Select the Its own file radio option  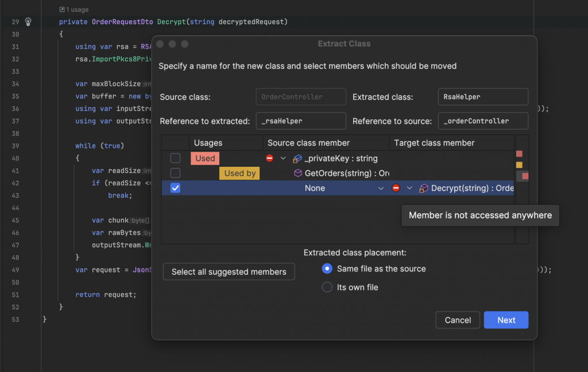click(327, 287)
